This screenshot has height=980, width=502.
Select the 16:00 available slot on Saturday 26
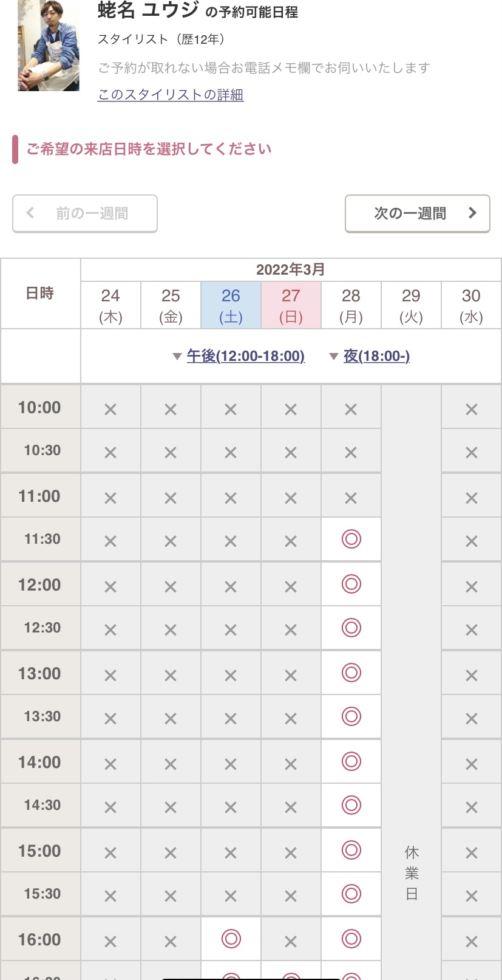(x=231, y=939)
